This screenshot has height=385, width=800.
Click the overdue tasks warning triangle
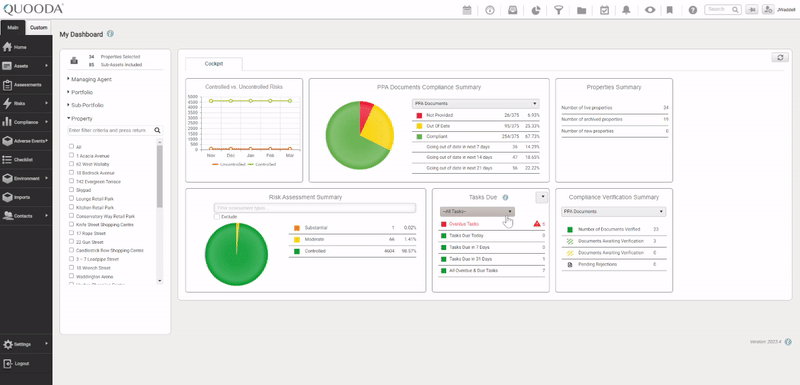tap(537, 224)
